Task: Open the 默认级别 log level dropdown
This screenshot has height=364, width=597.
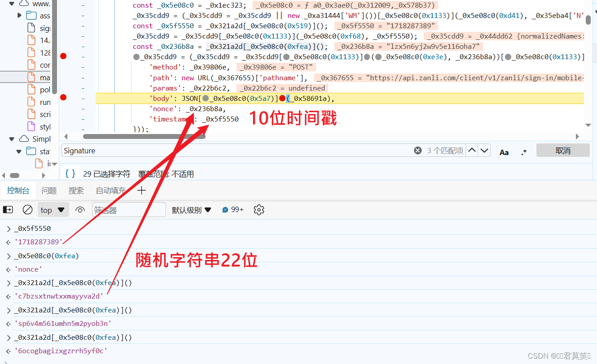Action: click(x=192, y=209)
